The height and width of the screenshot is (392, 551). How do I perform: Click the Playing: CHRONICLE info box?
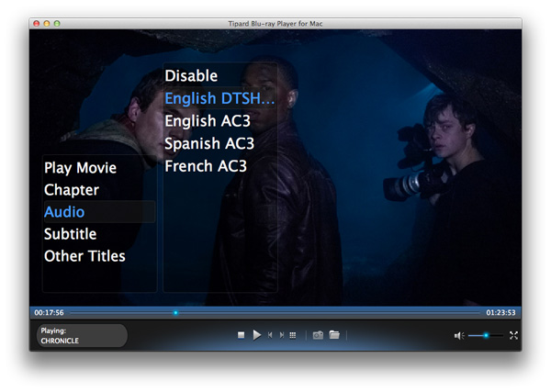click(82, 335)
